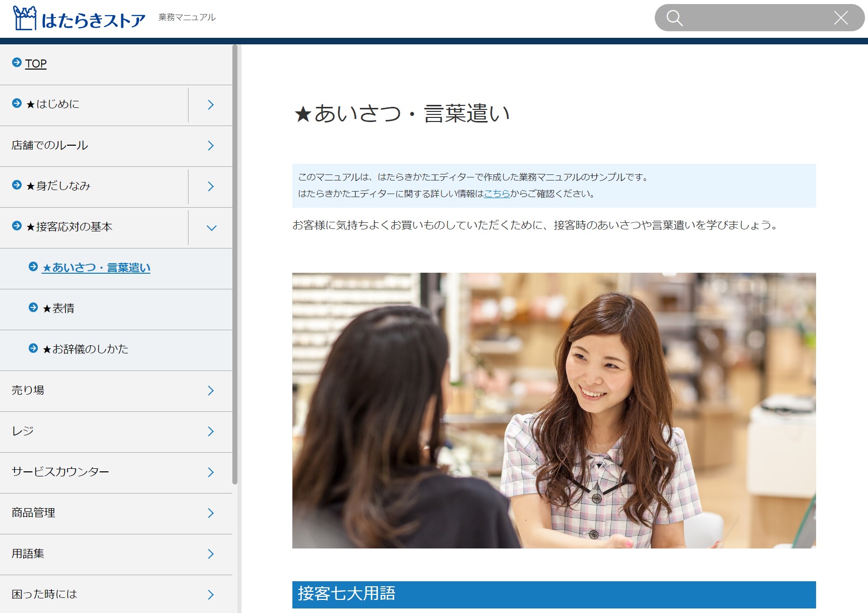The width and height of the screenshot is (868, 613).
Task: Click the arrow icon beside ★お辞儀のしかた
Action: 33,348
